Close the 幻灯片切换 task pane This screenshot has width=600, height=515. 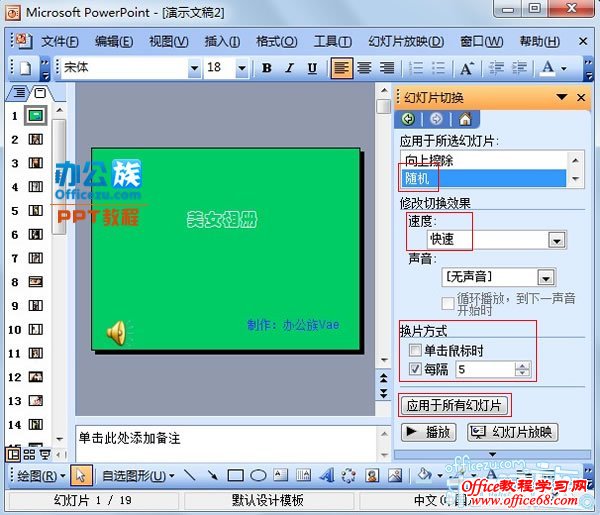[581, 98]
